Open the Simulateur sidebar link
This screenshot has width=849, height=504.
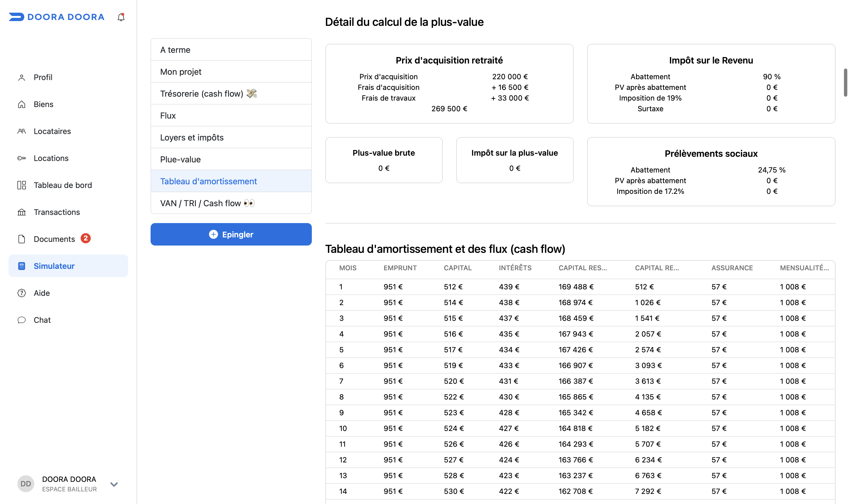68,266
